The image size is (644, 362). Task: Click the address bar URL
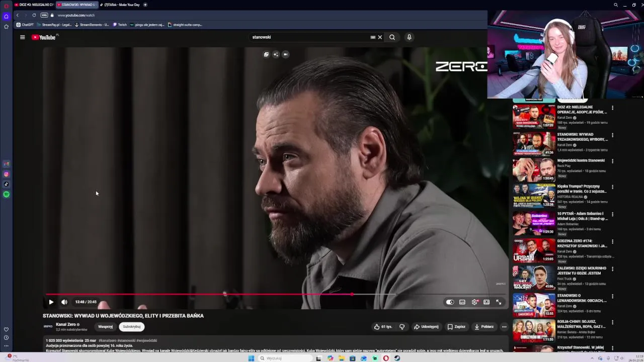76,15
